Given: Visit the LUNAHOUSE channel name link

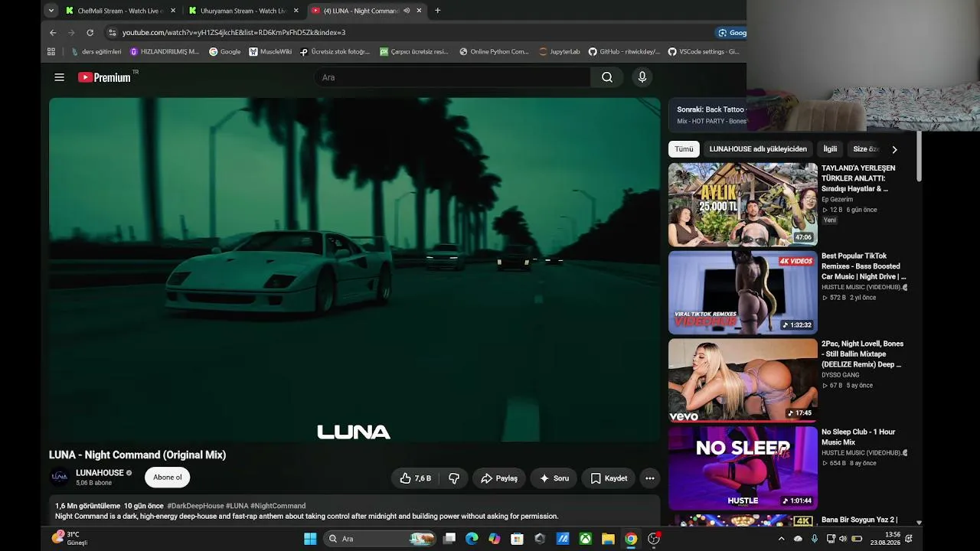Looking at the screenshot, I should (100, 473).
